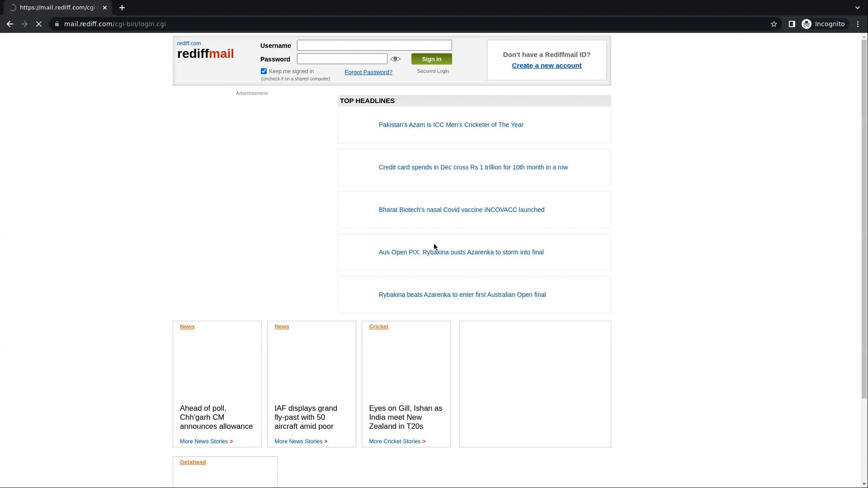Open Ahead of poll Chh'garh story
Image resolution: width=868 pixels, height=488 pixels.
tap(216, 417)
